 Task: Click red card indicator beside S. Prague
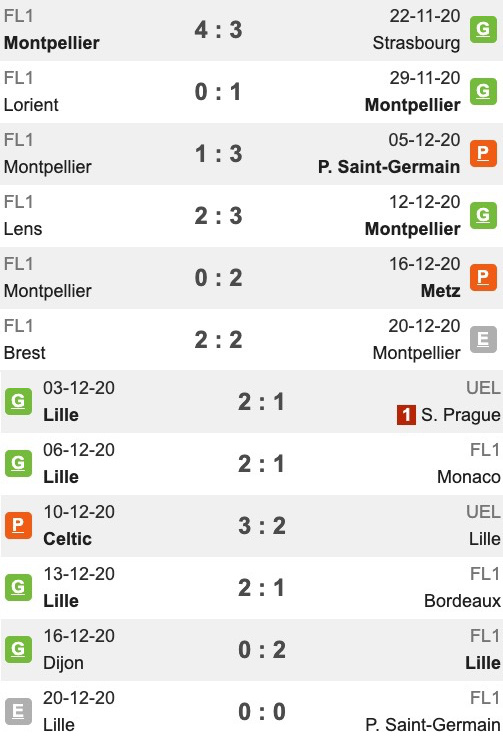click(406, 415)
